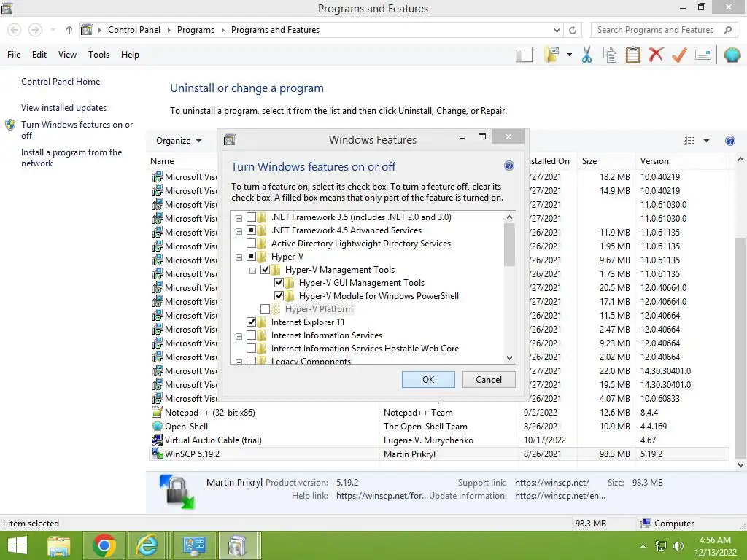Open the File menu

click(14, 54)
